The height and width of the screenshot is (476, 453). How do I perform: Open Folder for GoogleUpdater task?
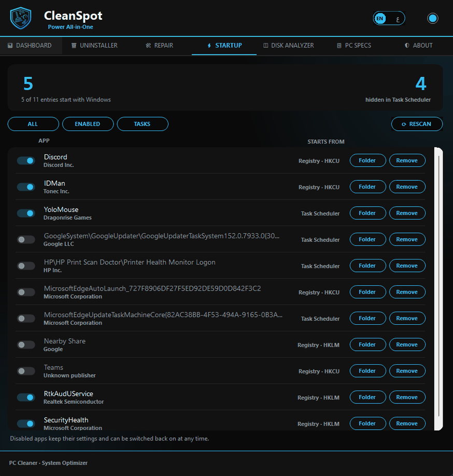click(367, 239)
